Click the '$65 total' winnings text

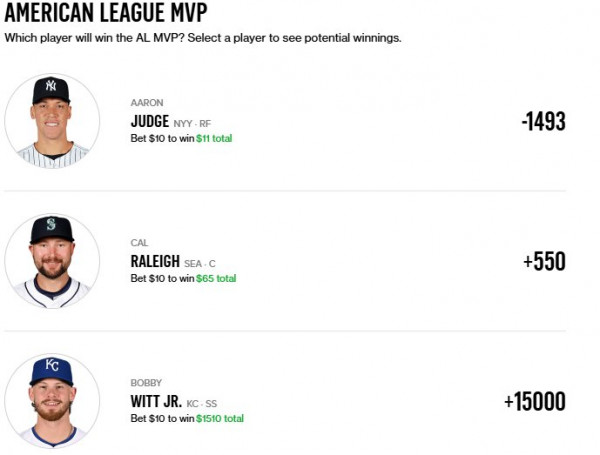[x=216, y=278]
